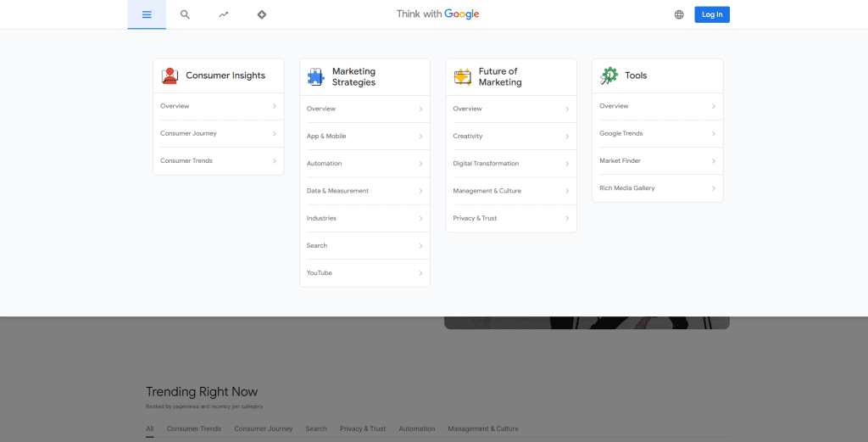Open the App & Mobile entry
This screenshot has width=868, height=442.
click(x=364, y=137)
